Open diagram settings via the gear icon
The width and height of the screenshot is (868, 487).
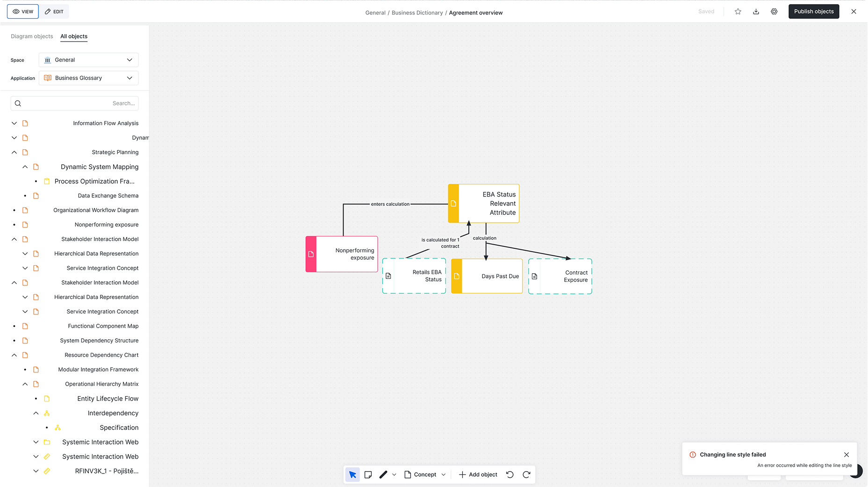click(774, 11)
